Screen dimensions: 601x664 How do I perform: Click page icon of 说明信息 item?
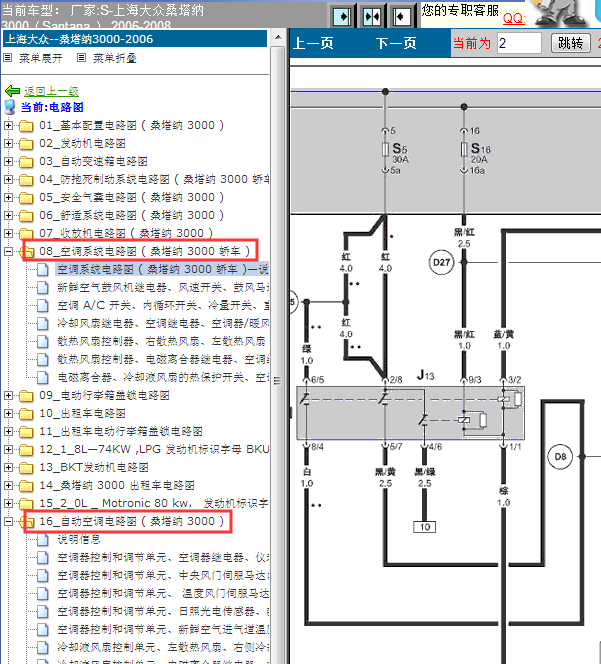pos(42,540)
